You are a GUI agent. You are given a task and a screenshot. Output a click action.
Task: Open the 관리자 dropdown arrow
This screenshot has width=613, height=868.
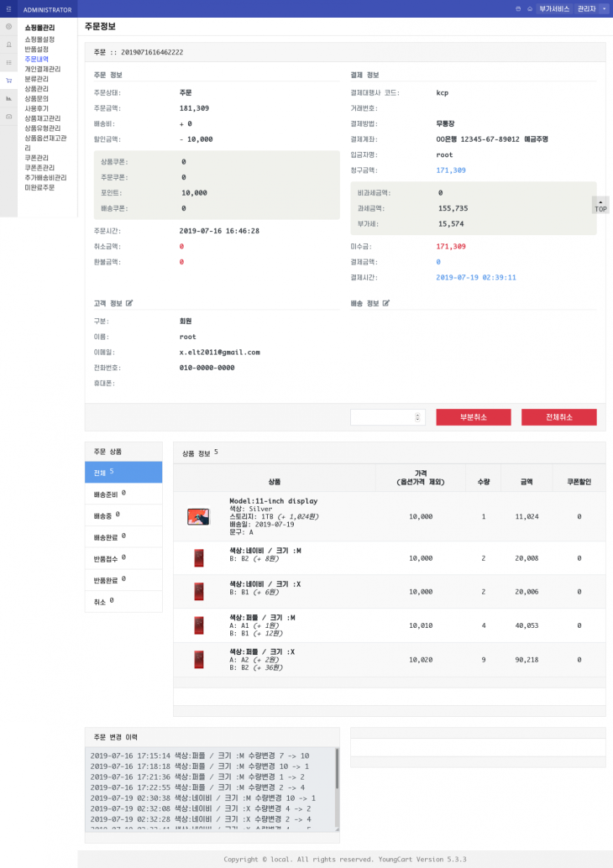[x=604, y=9]
